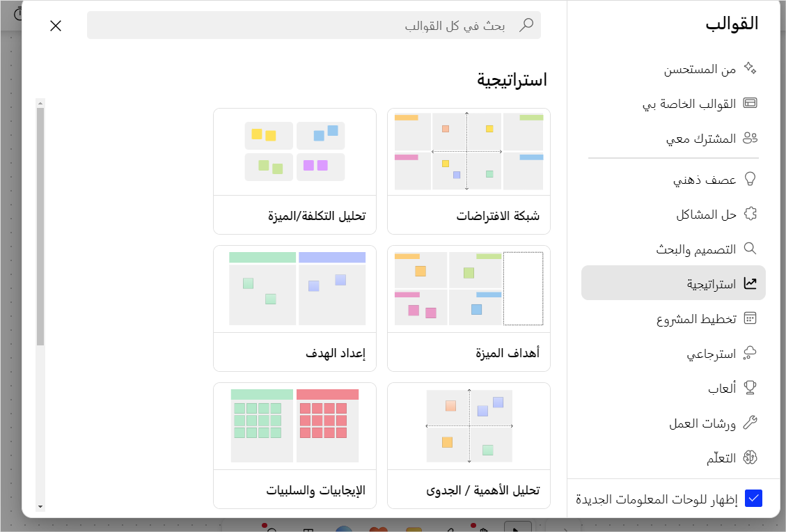Image resolution: width=786 pixels, height=532 pixels.
Task: Uncheck إظهار للوحات المعلومات الجديدة checkbox
Action: click(x=753, y=499)
